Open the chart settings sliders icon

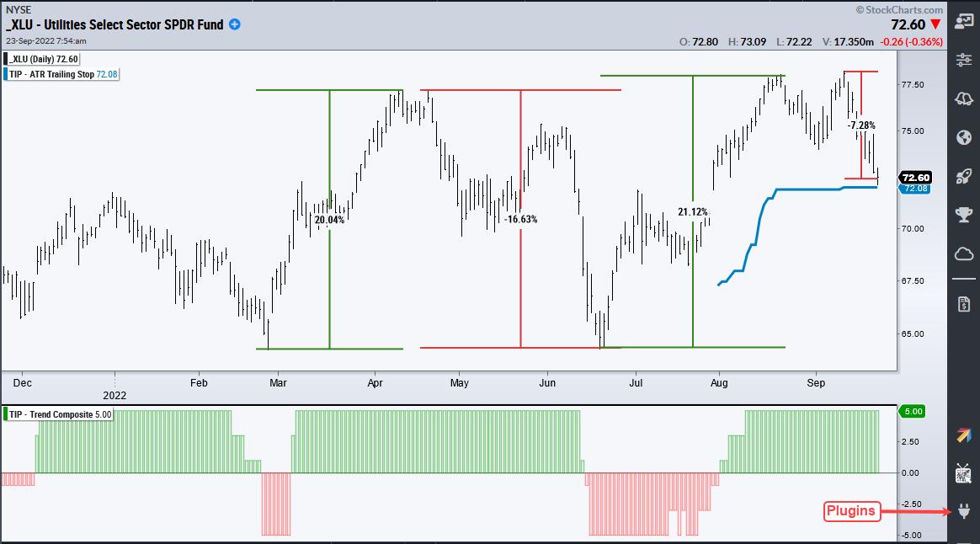pyautogui.click(x=964, y=60)
